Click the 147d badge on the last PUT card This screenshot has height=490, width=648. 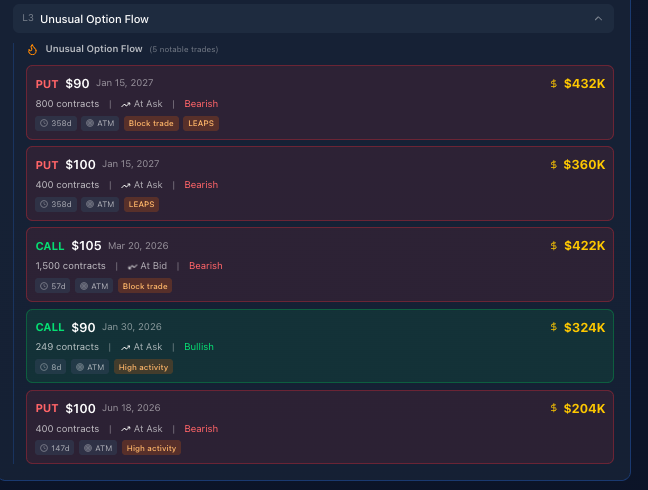[54, 448]
